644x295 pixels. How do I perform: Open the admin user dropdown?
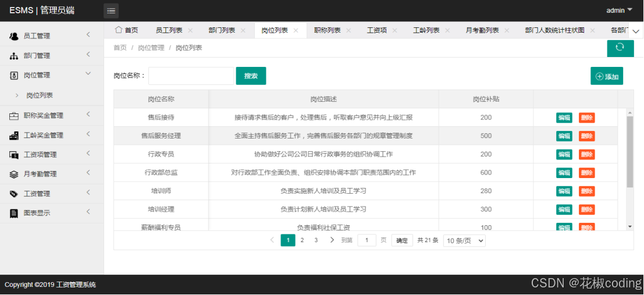click(x=620, y=10)
